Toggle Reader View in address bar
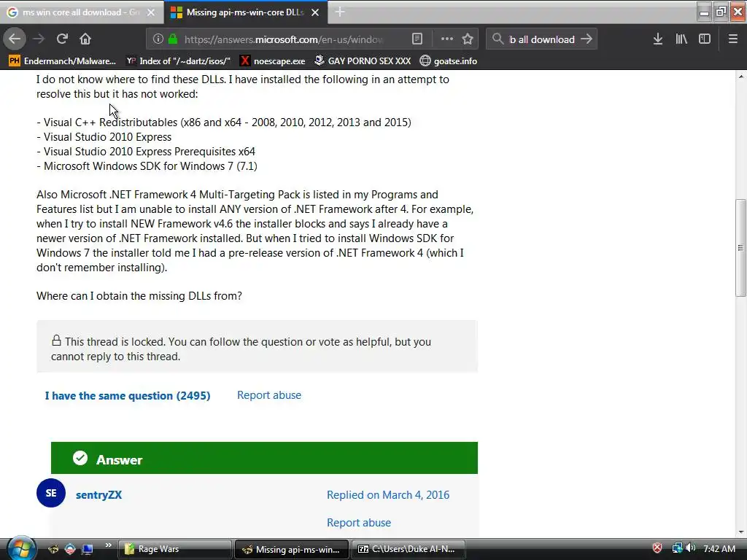Screen dimensions: 747x560 pos(417,39)
